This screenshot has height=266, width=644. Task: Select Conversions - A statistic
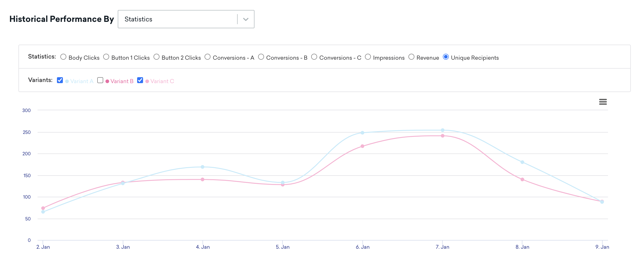tap(207, 57)
